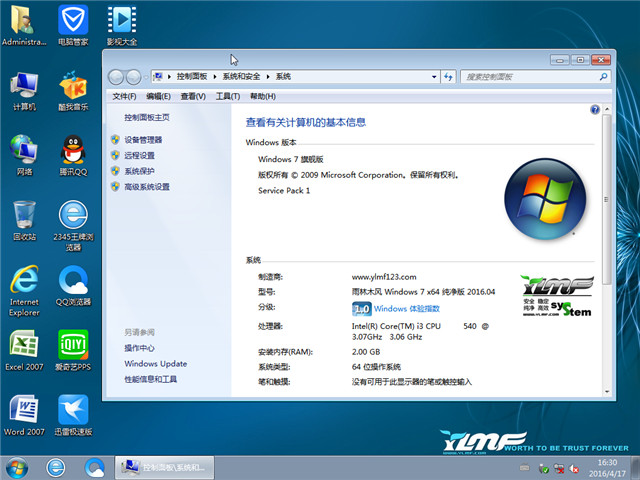Open Word 2007 desktop icon
This screenshot has width=640, height=480.
tap(24, 416)
